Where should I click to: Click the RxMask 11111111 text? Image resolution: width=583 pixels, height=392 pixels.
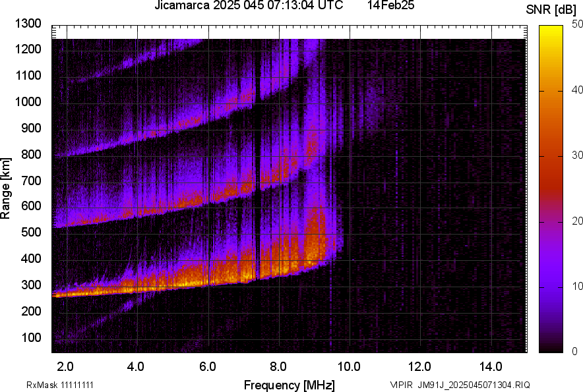64,385
